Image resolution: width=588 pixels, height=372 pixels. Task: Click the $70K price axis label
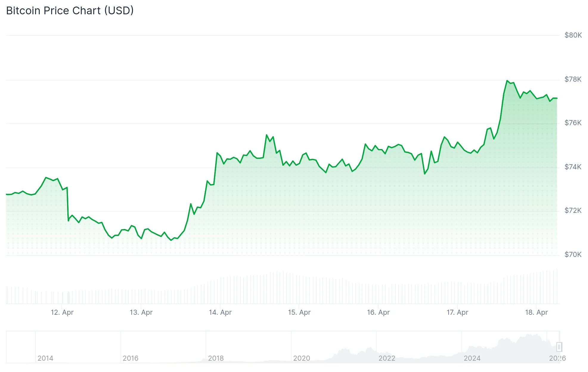[x=573, y=255]
